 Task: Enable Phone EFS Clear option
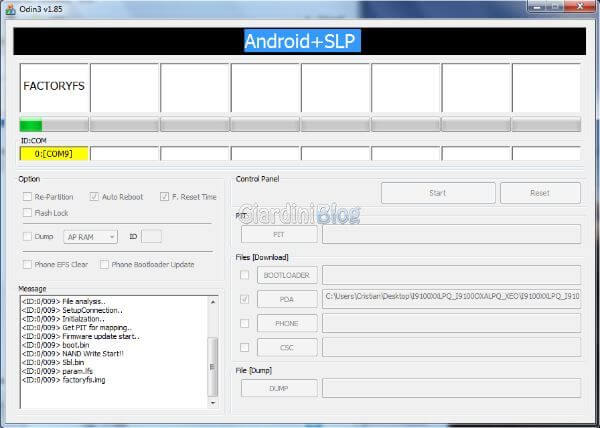point(27,264)
